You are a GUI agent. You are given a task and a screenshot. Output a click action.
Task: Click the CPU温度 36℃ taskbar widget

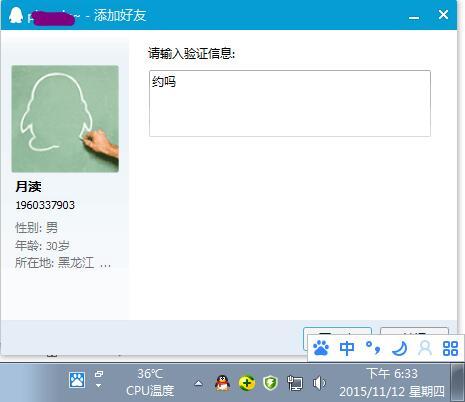150,382
